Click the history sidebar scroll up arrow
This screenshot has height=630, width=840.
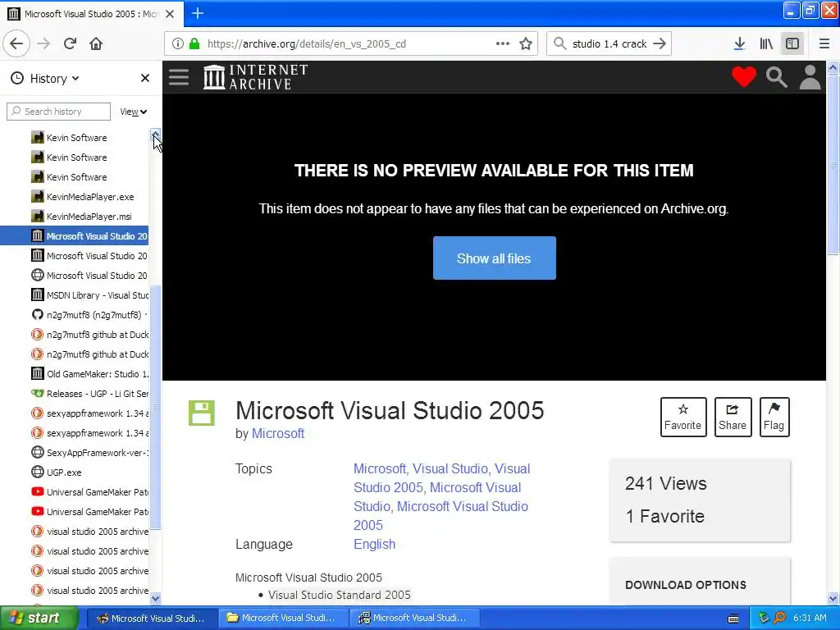click(x=155, y=134)
